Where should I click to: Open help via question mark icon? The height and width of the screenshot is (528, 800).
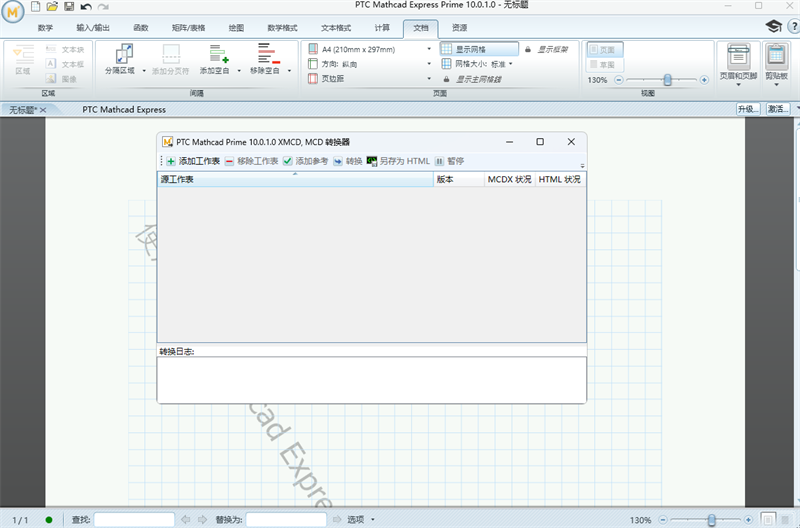click(793, 26)
